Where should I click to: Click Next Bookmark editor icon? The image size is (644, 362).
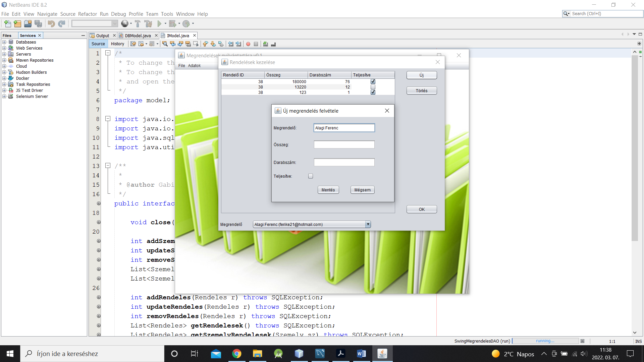(213, 44)
